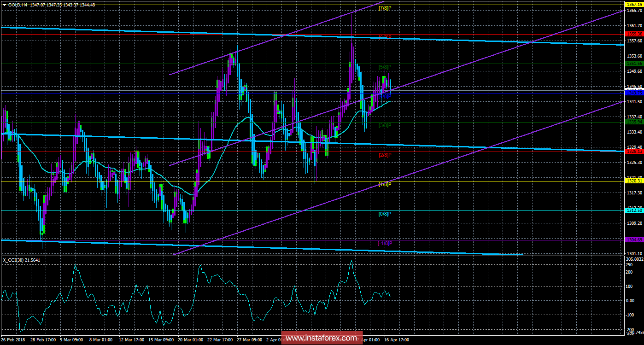Click the 305.8032 CCI scale maximum

click(634, 259)
